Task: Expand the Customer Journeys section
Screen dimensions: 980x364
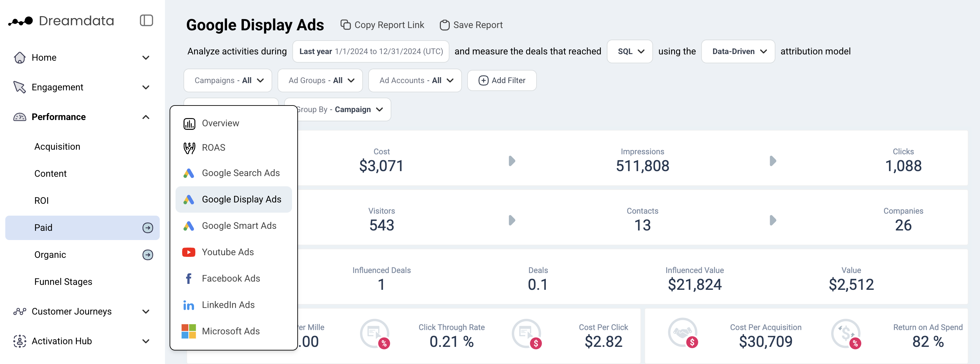Action: pyautogui.click(x=146, y=312)
